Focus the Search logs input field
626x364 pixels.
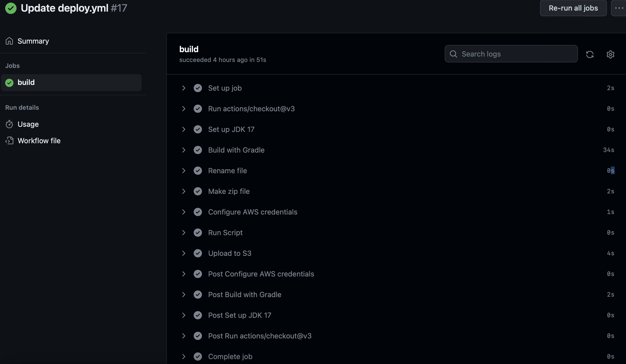coord(511,54)
